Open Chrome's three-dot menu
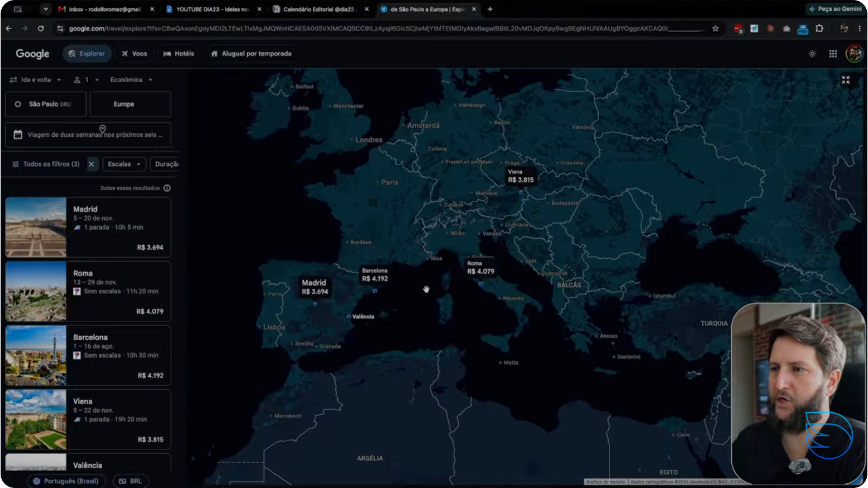Viewport: 868px width, 488px height. (859, 28)
